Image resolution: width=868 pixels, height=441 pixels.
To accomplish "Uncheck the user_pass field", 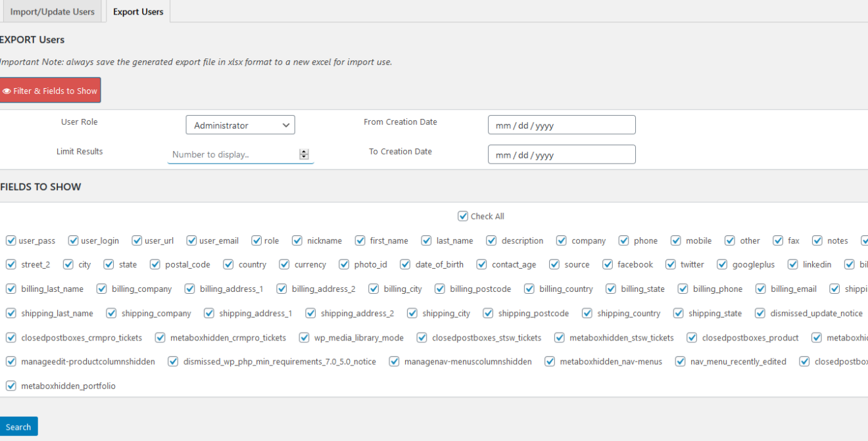I will click(x=11, y=241).
